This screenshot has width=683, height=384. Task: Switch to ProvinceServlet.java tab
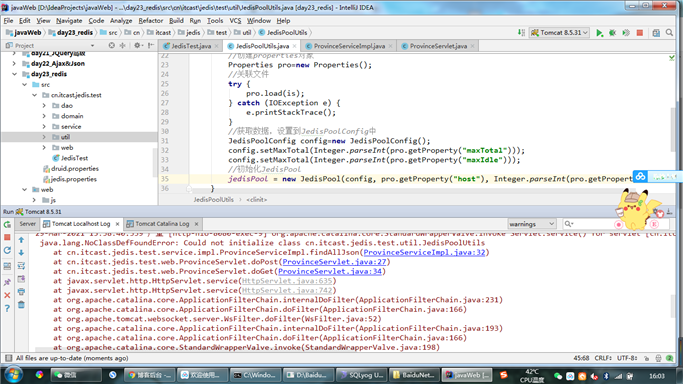pyautogui.click(x=438, y=46)
